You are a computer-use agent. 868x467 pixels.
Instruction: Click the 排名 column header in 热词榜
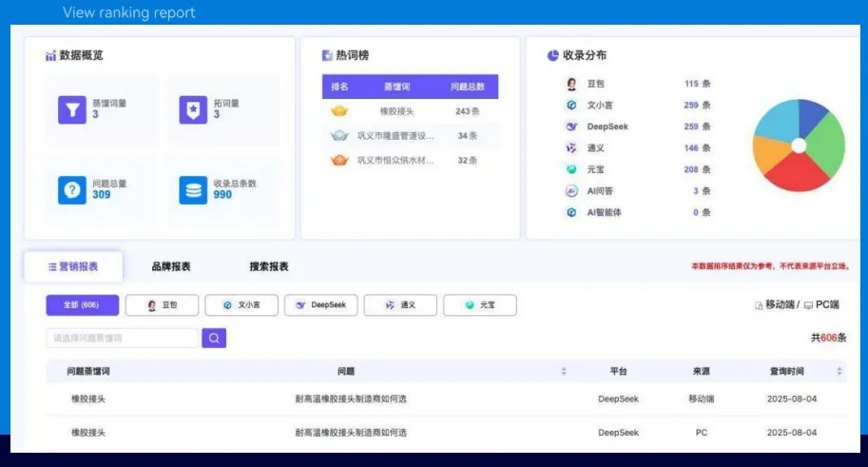click(339, 87)
